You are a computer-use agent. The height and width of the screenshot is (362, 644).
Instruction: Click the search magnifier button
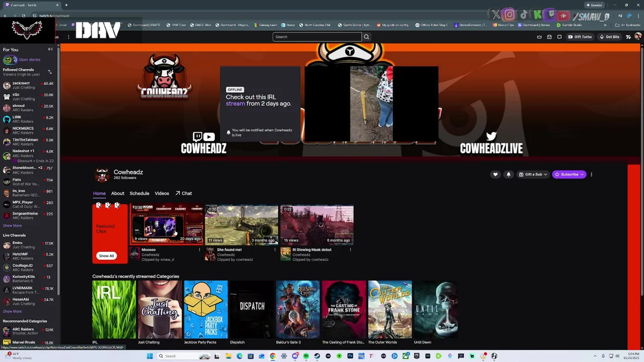366,37
